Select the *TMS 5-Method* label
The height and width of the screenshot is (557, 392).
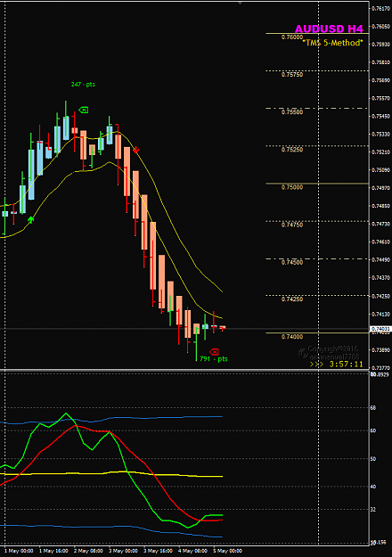(332, 43)
